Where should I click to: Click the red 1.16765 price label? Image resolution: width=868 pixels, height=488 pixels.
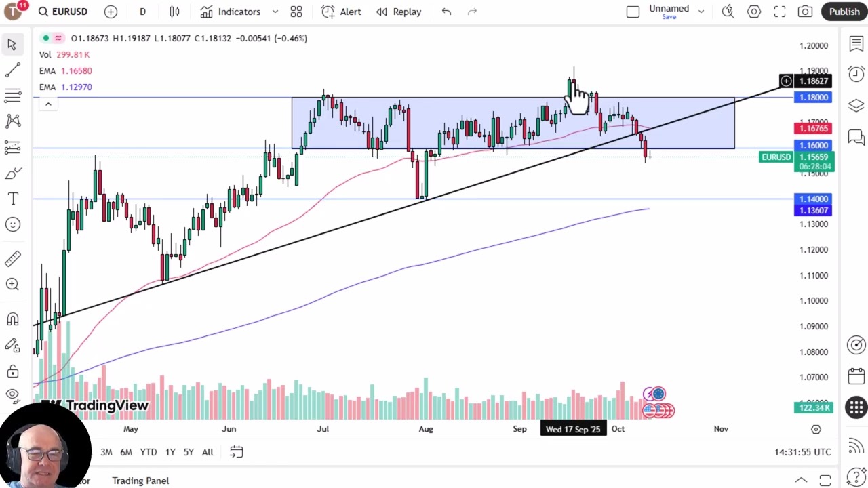[813, 128]
